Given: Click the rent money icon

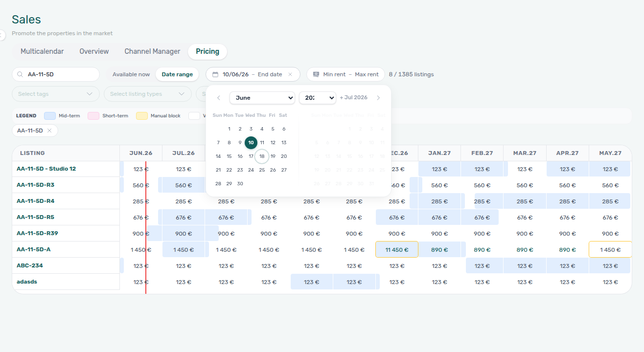Looking at the screenshot, I should [x=316, y=74].
